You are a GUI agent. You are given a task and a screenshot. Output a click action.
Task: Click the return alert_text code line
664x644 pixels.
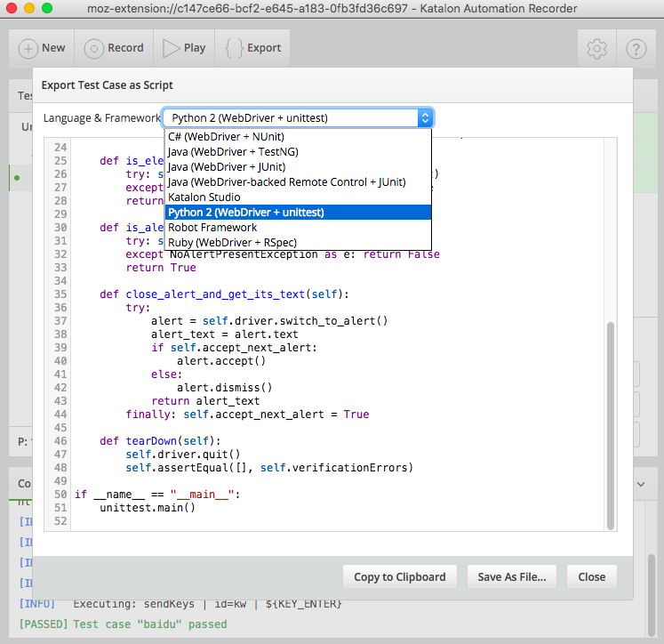point(205,401)
